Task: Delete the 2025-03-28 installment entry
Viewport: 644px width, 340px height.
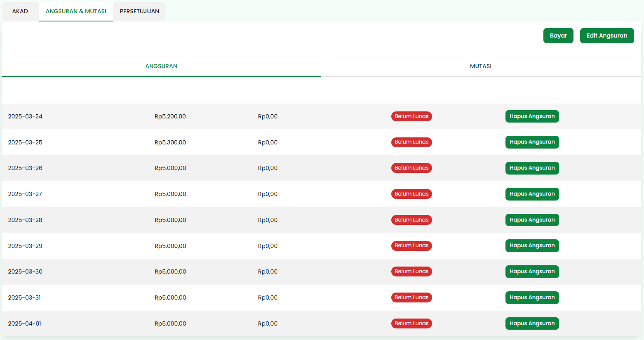Action: (x=532, y=220)
